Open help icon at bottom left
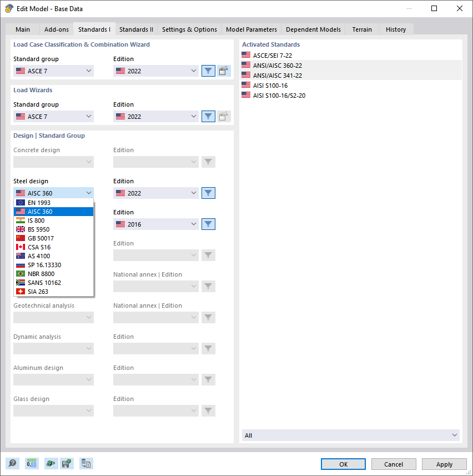This screenshot has height=476, width=473. click(x=12, y=464)
